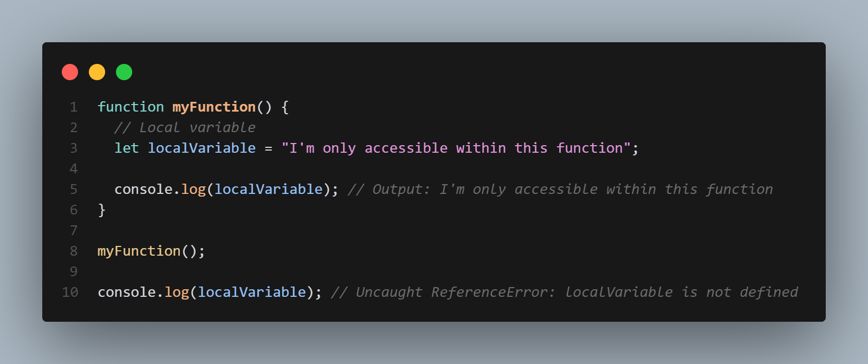Click 'console' on line 10
868x364 pixels.
point(127,292)
